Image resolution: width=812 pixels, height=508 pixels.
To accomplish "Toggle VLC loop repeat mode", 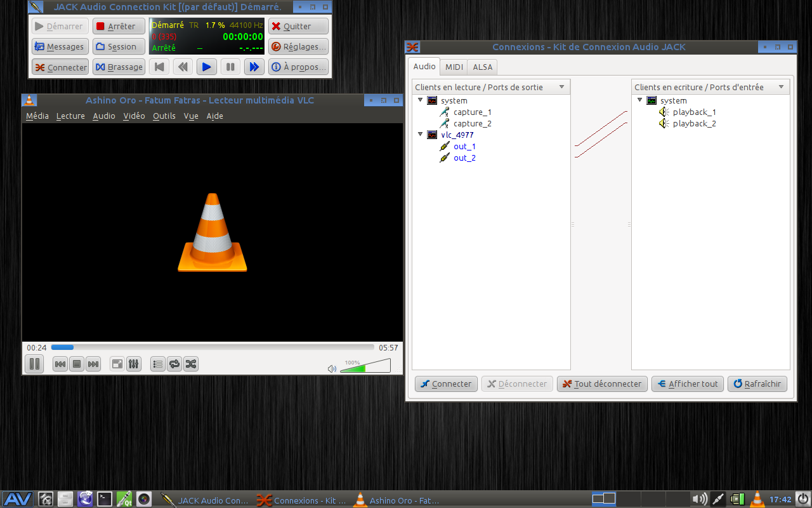I will [x=174, y=364].
